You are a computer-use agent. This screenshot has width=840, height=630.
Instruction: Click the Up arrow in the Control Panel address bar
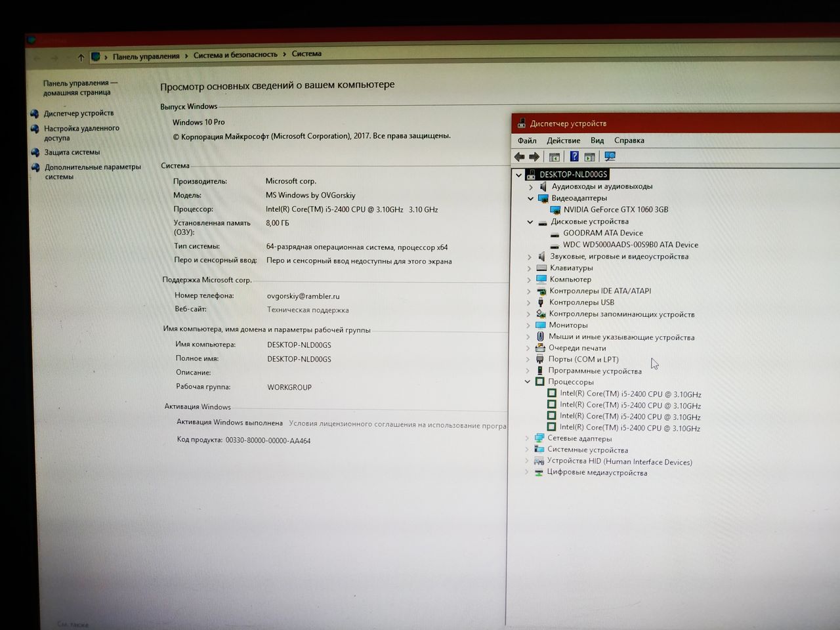pos(81,57)
